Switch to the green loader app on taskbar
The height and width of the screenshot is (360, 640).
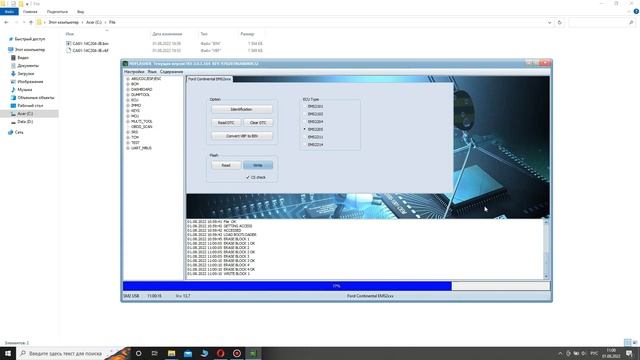[253, 353]
